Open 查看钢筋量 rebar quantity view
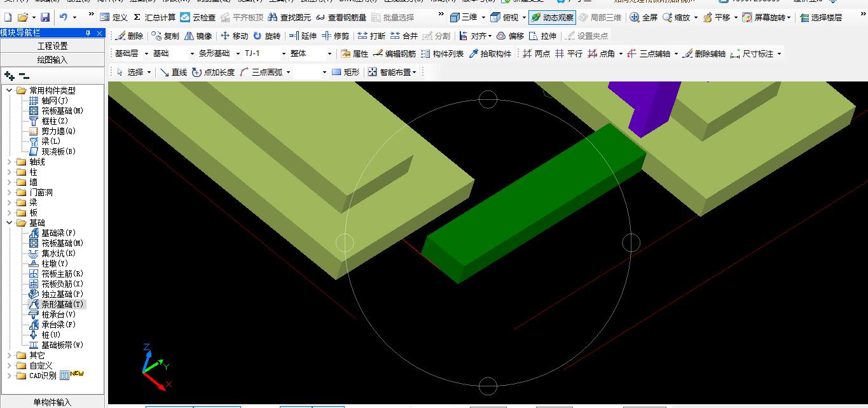 pyautogui.click(x=341, y=17)
